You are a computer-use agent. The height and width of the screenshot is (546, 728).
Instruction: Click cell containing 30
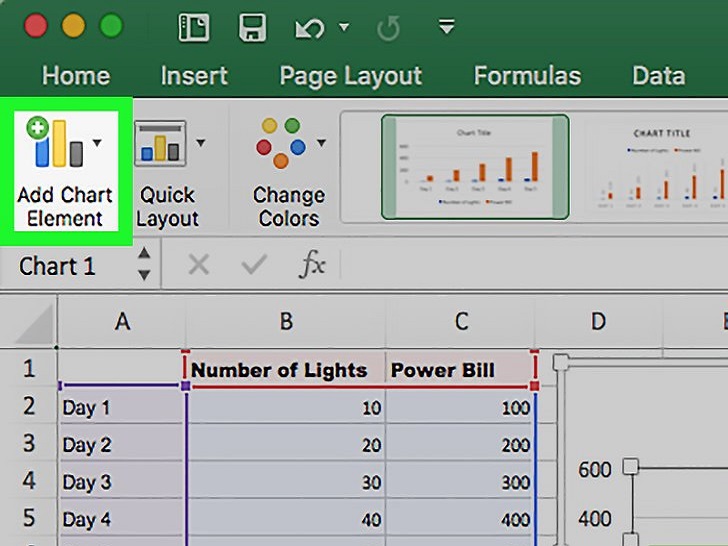pos(286,481)
